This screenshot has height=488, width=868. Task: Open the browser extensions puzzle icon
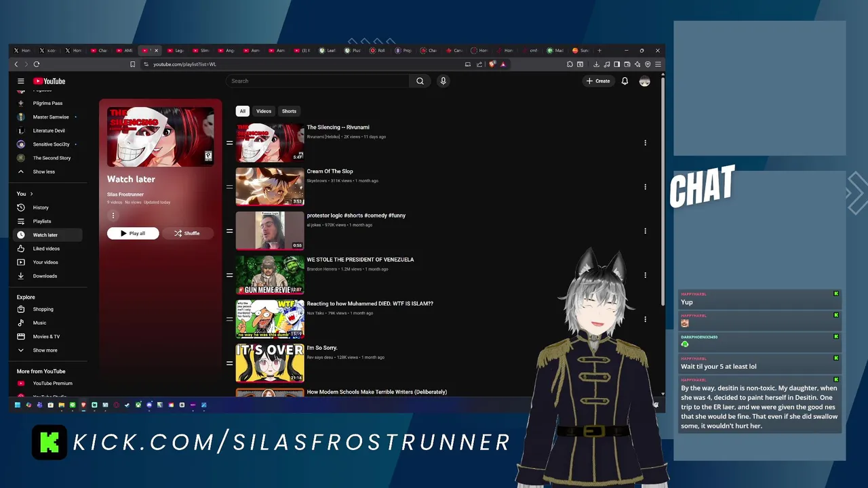pos(570,64)
